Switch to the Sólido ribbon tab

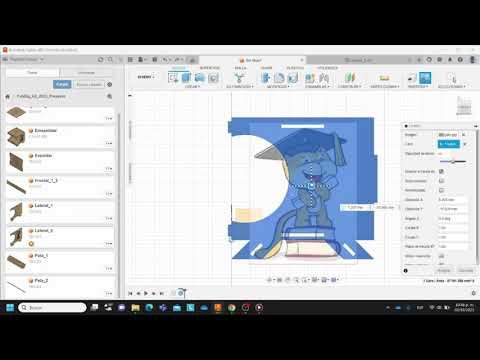coord(178,68)
